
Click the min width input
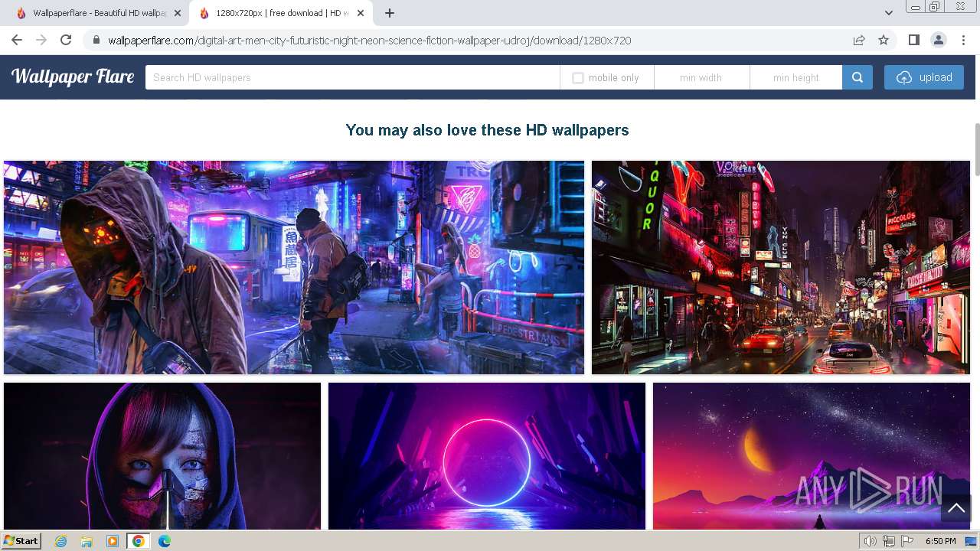702,77
